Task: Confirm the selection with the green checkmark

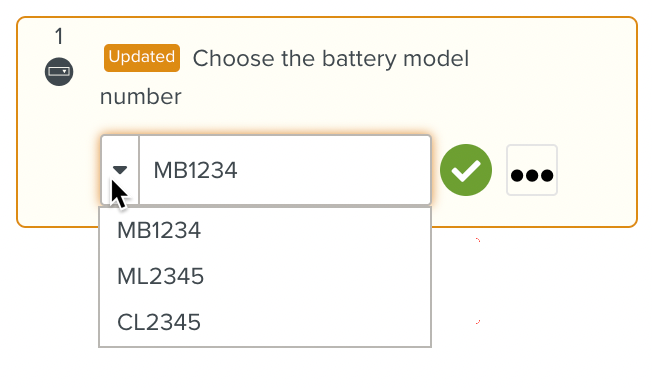Action: pos(466,170)
